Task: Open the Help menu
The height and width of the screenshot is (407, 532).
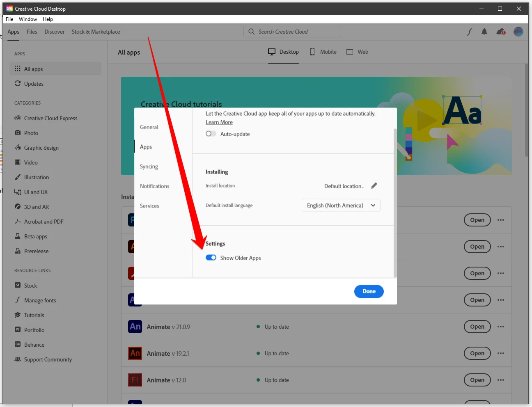Action: (x=48, y=19)
